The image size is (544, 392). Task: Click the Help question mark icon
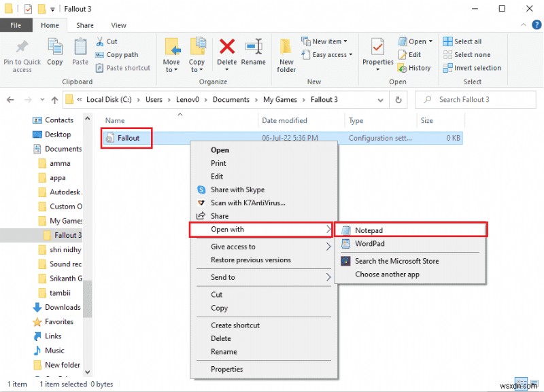(537, 25)
